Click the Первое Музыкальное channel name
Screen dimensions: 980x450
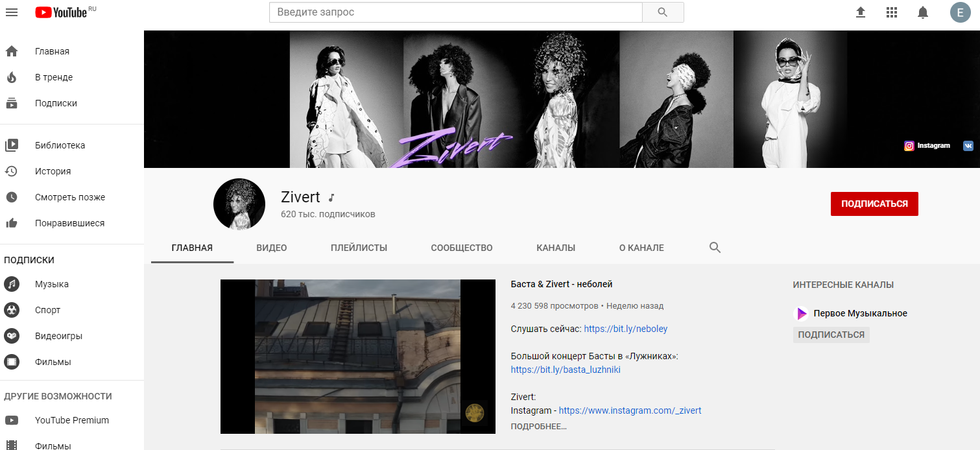[x=861, y=313]
